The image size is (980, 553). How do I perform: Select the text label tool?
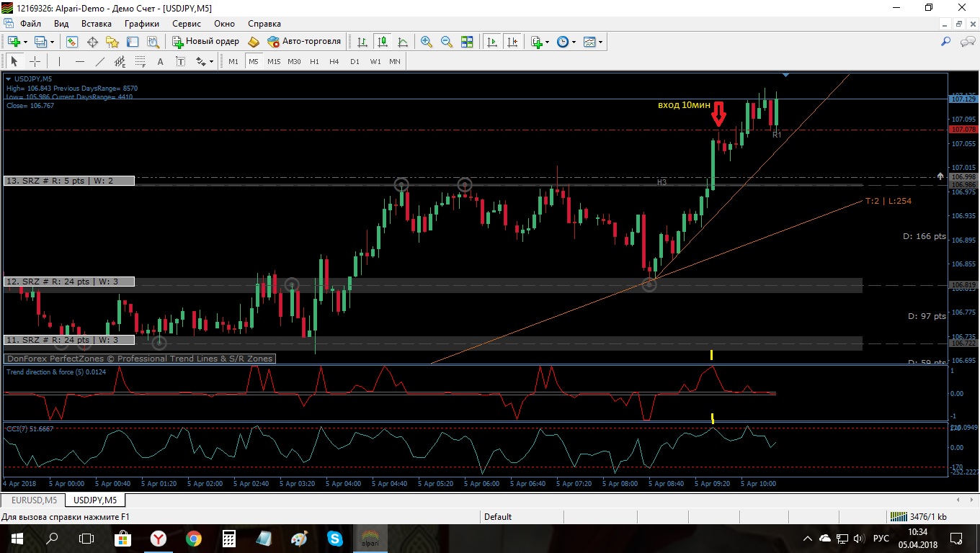coord(180,61)
